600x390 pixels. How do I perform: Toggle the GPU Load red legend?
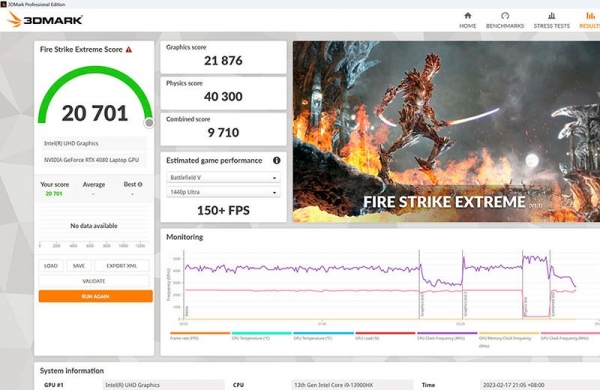385,336
